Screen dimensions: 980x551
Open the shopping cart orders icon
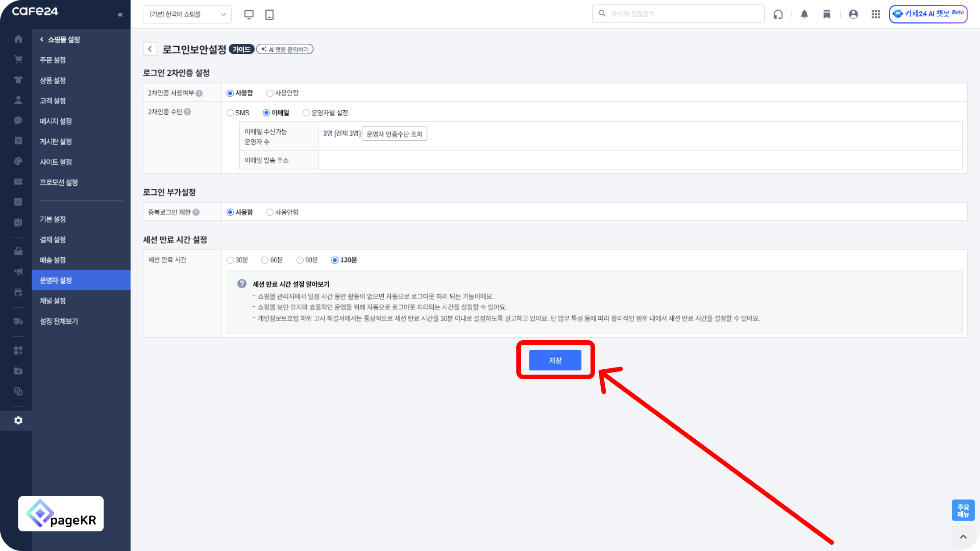pos(18,59)
